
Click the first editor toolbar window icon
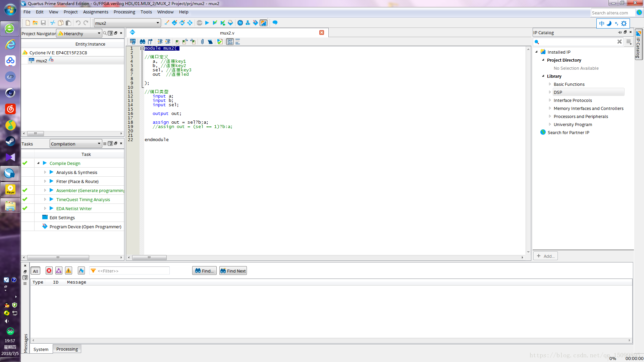[x=133, y=42]
